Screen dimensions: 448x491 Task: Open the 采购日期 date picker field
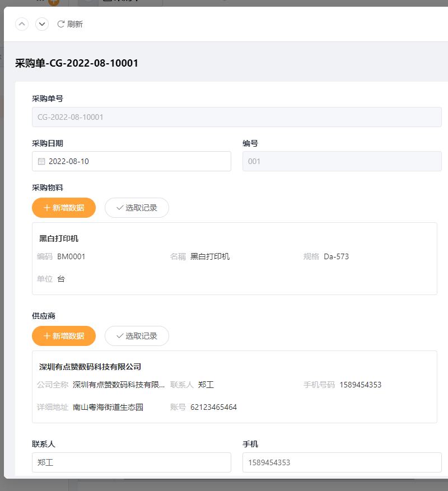(132, 161)
